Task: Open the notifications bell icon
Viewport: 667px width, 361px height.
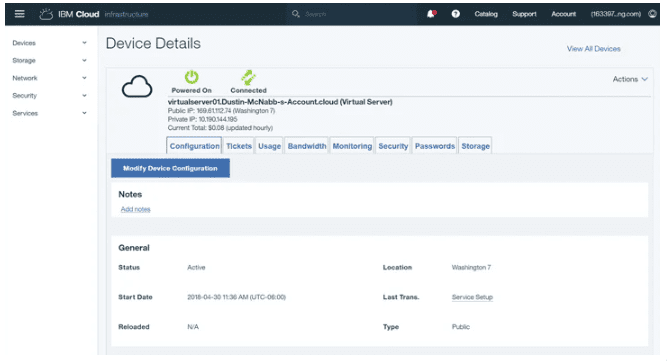Action: tap(431, 14)
